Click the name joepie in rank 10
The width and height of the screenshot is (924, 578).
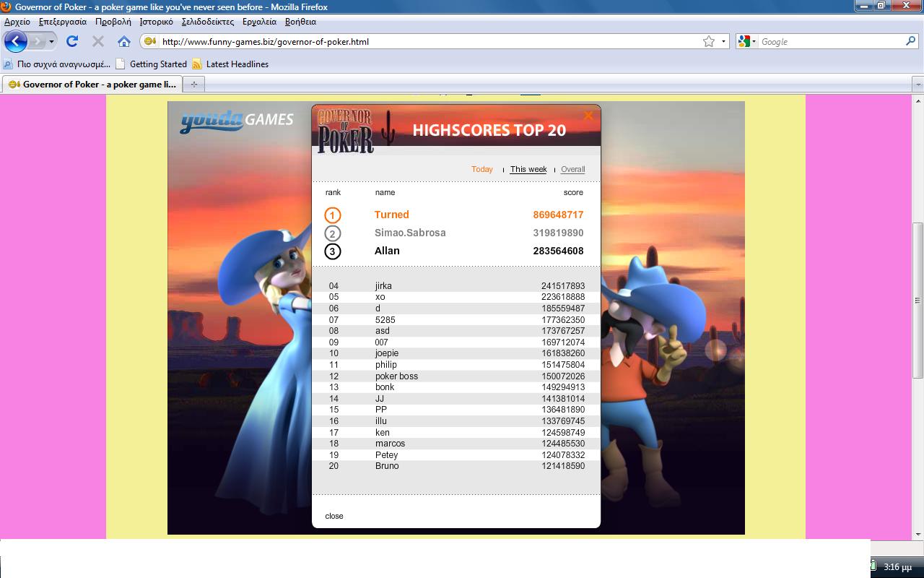point(387,353)
